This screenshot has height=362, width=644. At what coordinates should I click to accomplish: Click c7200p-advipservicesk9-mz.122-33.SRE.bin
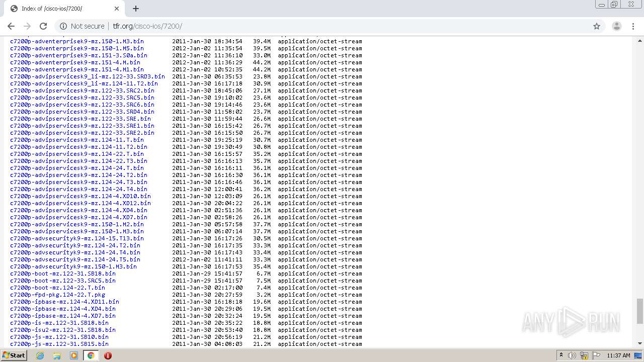coord(80,119)
